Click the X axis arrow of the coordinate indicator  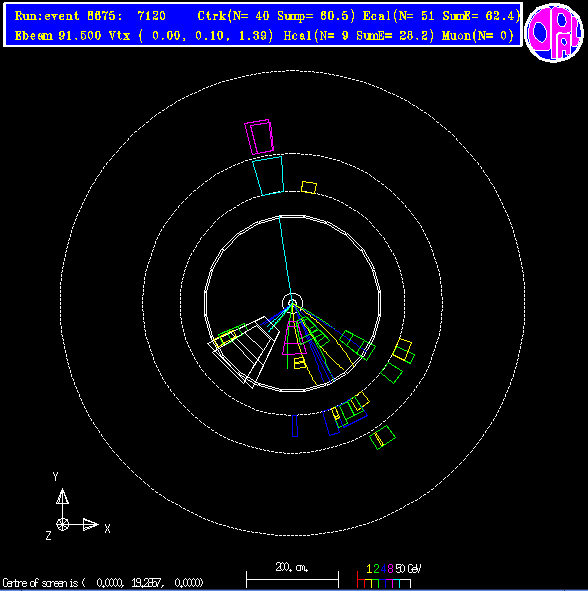(85, 524)
